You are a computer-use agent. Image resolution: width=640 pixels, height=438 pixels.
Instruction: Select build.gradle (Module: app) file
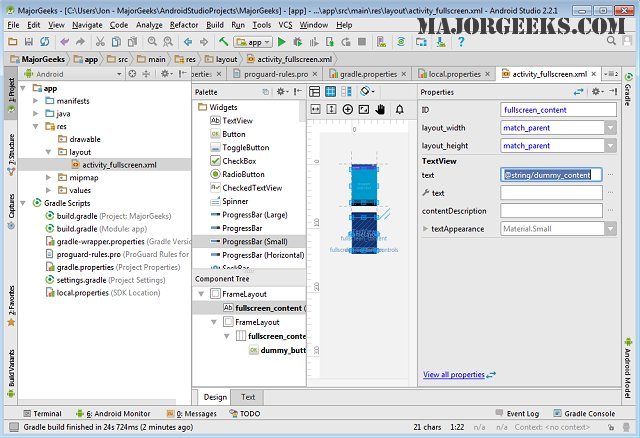tap(96, 229)
